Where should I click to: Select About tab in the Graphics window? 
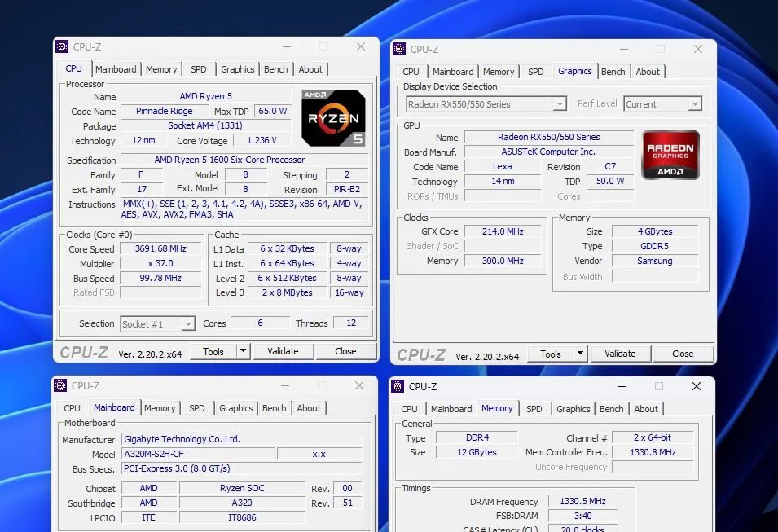(x=648, y=72)
